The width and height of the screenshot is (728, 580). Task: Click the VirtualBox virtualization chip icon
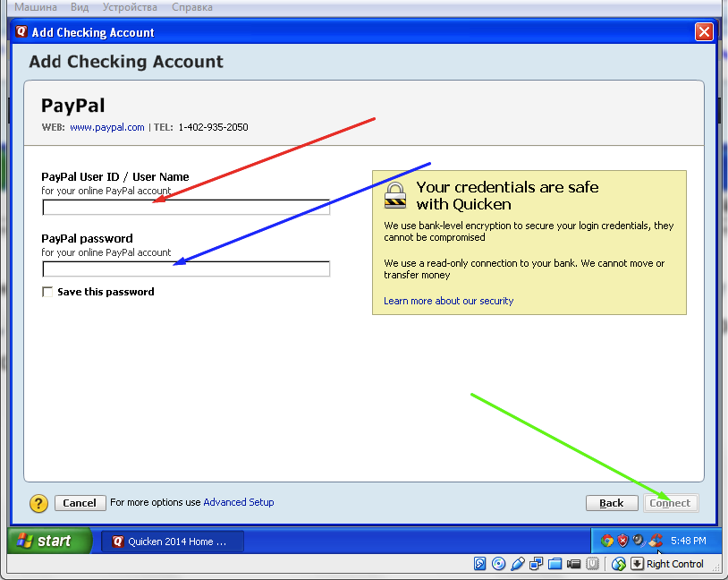click(592, 564)
